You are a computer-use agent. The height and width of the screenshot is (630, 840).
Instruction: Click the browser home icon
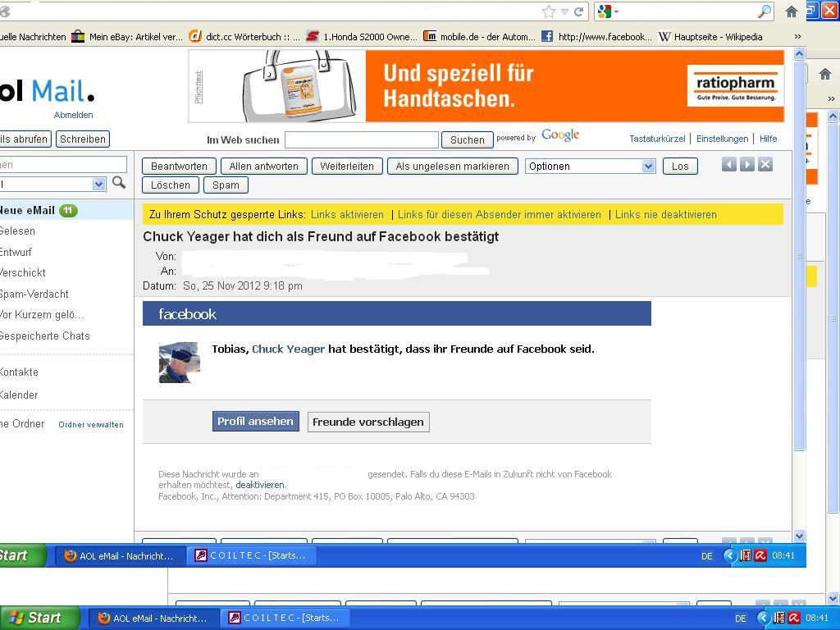tap(791, 11)
